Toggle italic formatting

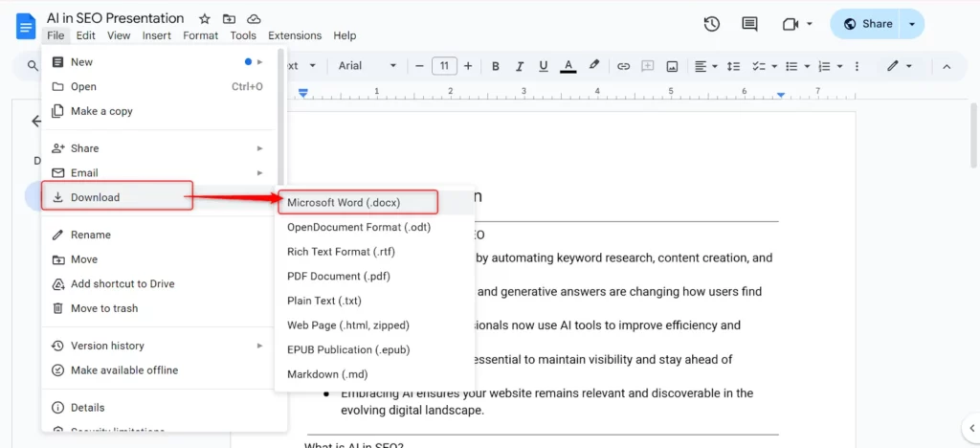click(520, 66)
